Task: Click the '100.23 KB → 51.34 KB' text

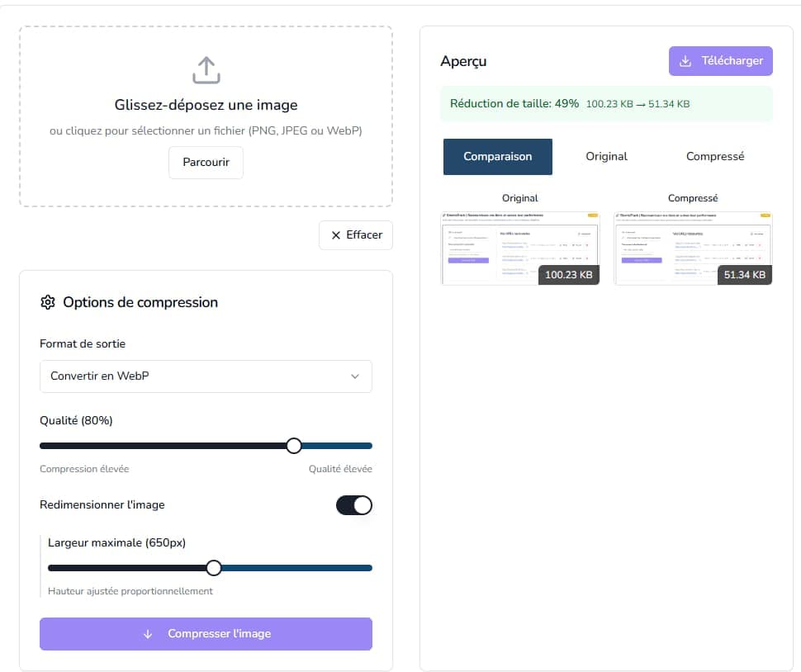Action: pos(637,104)
